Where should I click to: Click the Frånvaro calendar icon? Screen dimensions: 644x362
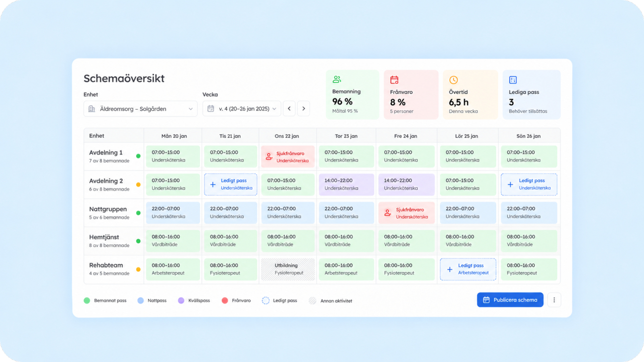pyautogui.click(x=394, y=80)
